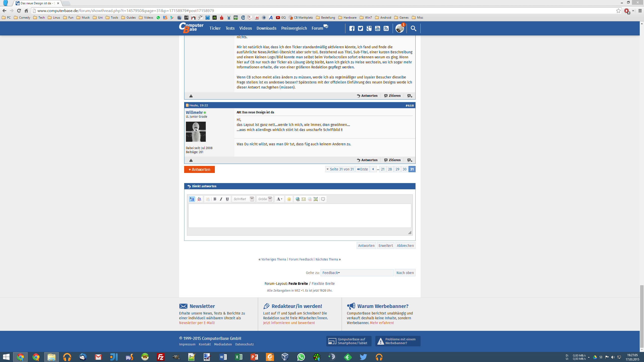Open the Downloads menu item
The height and width of the screenshot is (362, 644).
tap(266, 28)
